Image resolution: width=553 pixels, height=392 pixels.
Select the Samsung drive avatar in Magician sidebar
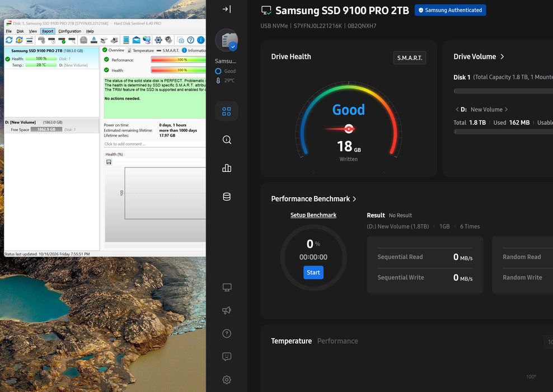(x=227, y=40)
